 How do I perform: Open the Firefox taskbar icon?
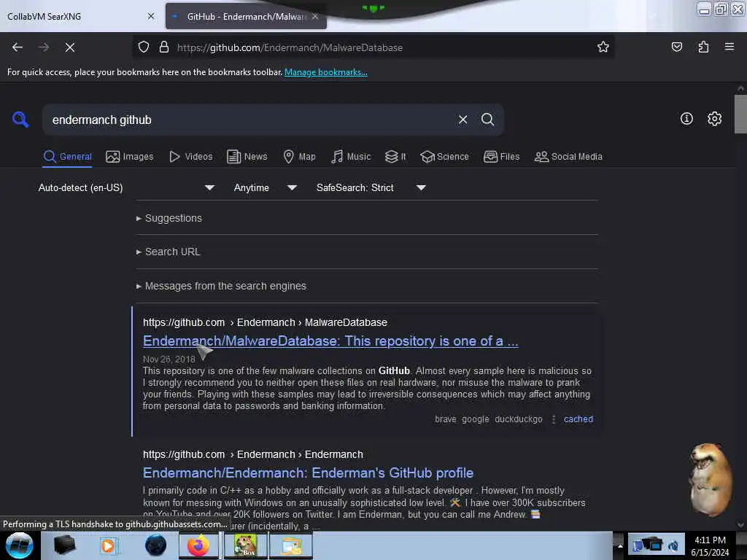point(198,545)
